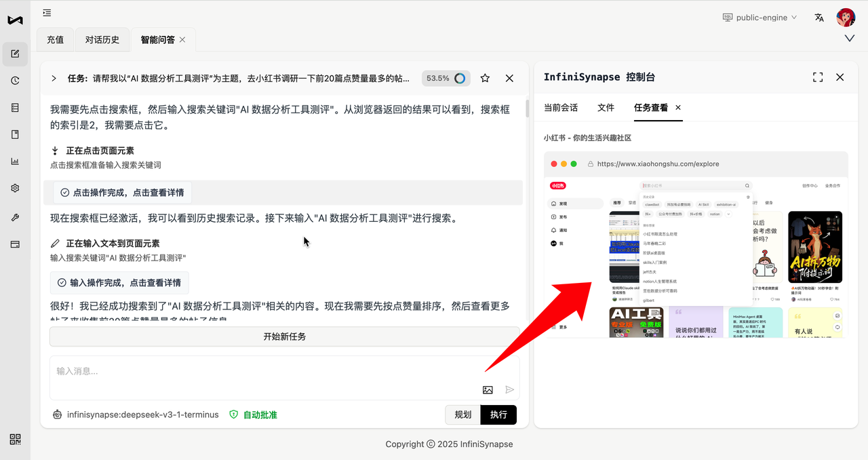Click the InfiniSynapse logo in the sidebar

(15, 20)
